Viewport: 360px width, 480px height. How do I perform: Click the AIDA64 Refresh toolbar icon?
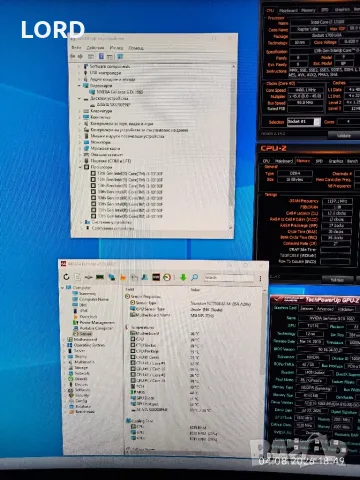(66, 277)
